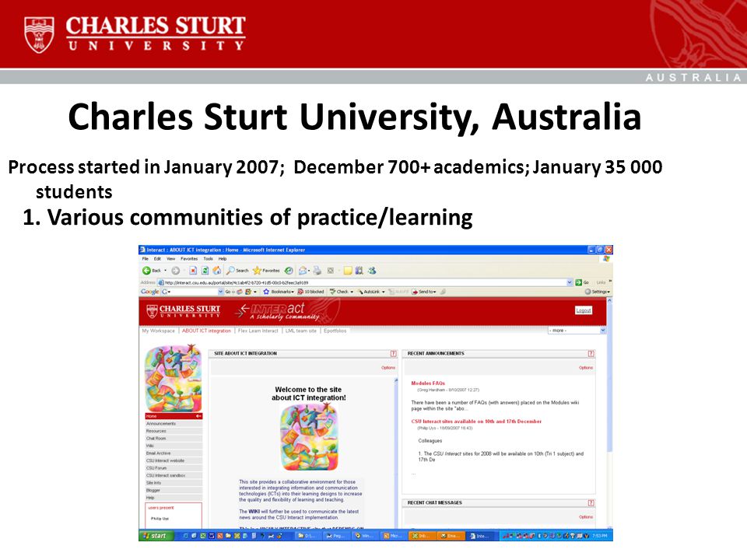Click the Modules FAQs announcement link
The height and width of the screenshot is (560, 747).
point(428,383)
